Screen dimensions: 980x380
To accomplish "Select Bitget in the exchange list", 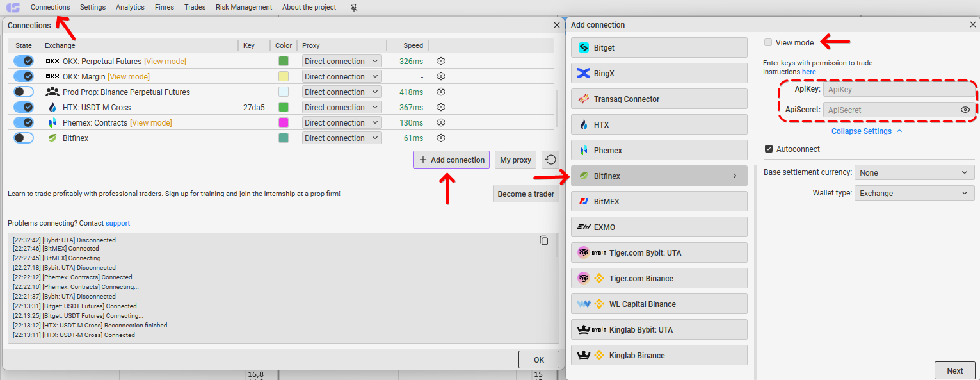I will 659,47.
